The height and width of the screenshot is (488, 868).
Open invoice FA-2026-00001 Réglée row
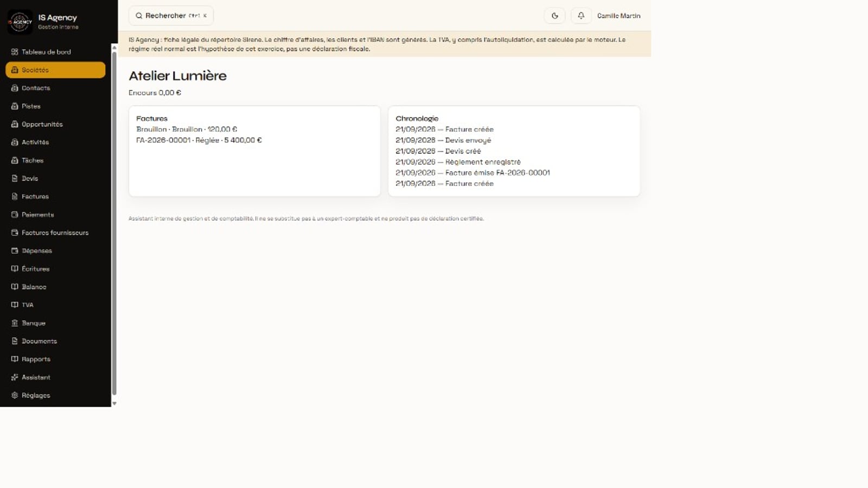click(x=199, y=140)
